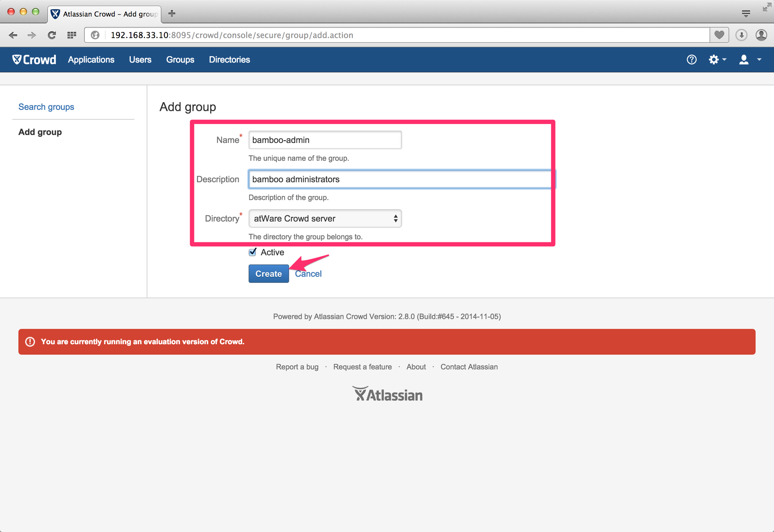The width and height of the screenshot is (774, 532).
Task: Click the Create button
Action: (269, 274)
